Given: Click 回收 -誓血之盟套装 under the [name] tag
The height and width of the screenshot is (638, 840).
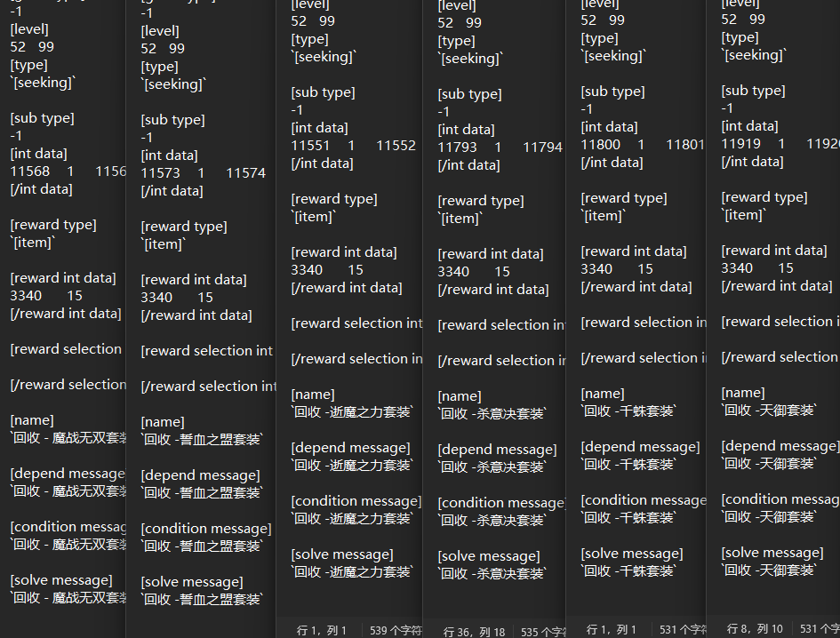Looking at the screenshot, I should point(202,440).
